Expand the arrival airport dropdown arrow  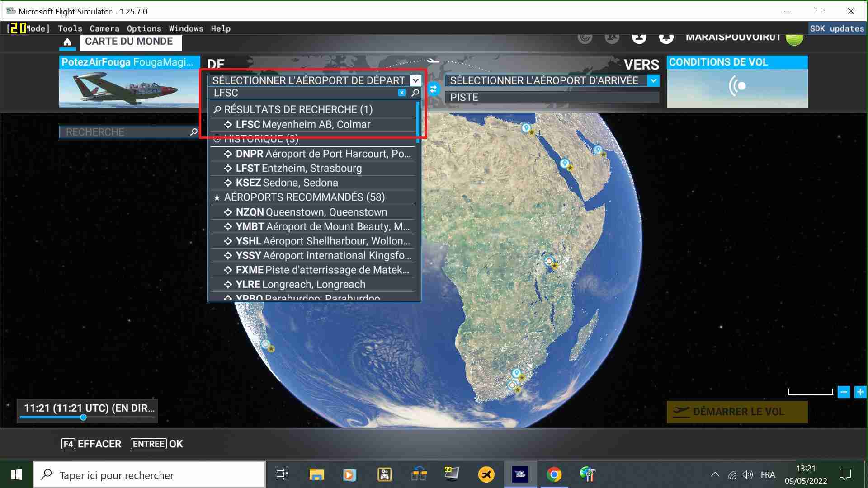pyautogui.click(x=653, y=80)
